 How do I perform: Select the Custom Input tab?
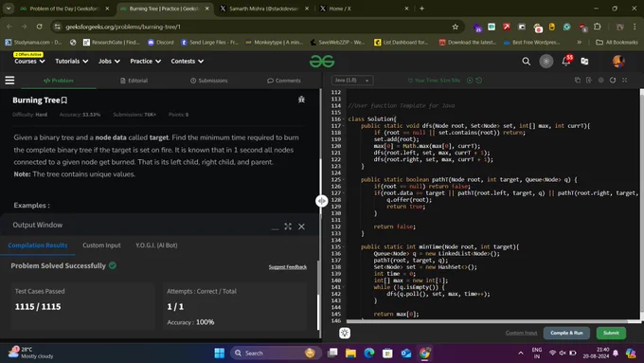click(x=101, y=245)
